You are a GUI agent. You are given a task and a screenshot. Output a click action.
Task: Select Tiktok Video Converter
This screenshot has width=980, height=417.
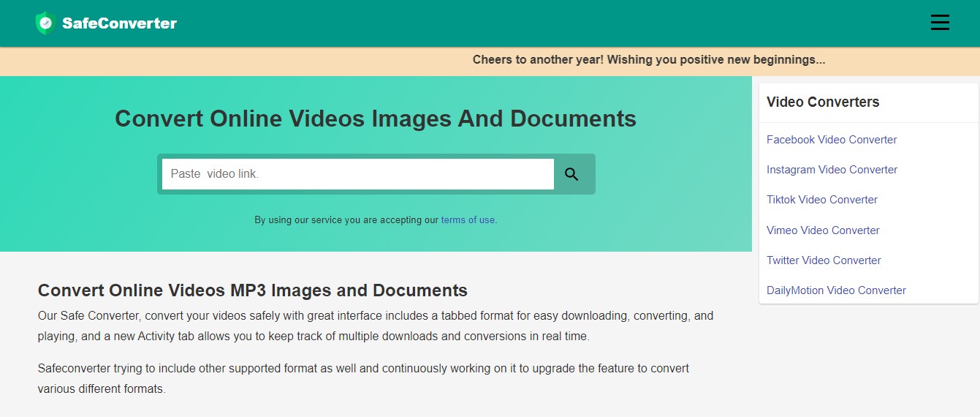(x=821, y=200)
